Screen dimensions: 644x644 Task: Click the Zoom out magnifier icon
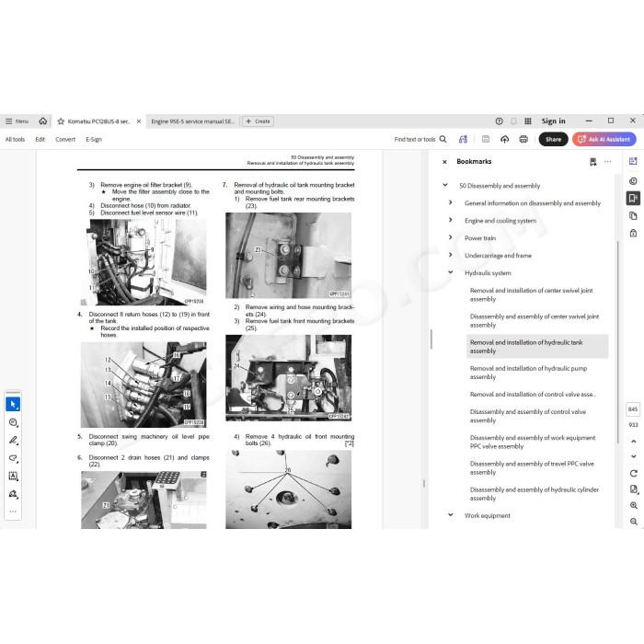coord(633,522)
